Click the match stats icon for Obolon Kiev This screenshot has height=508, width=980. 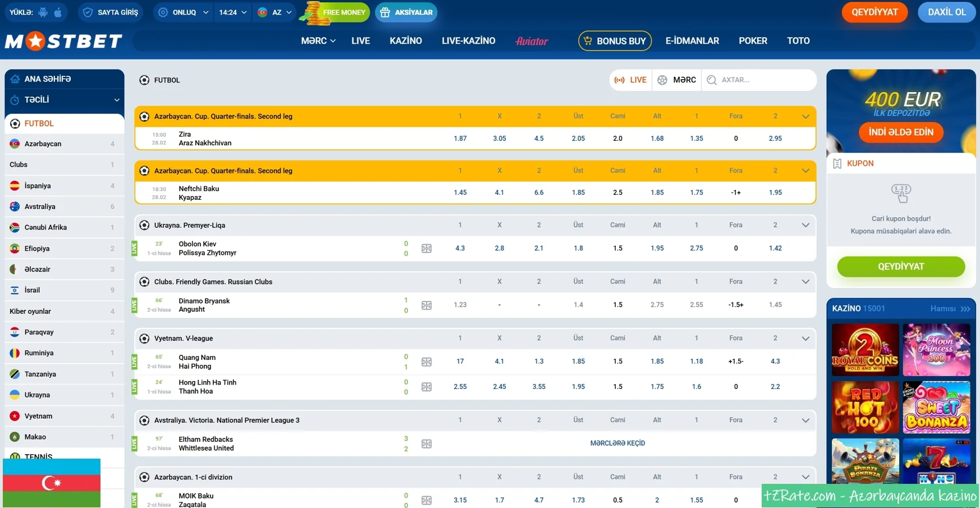(427, 248)
